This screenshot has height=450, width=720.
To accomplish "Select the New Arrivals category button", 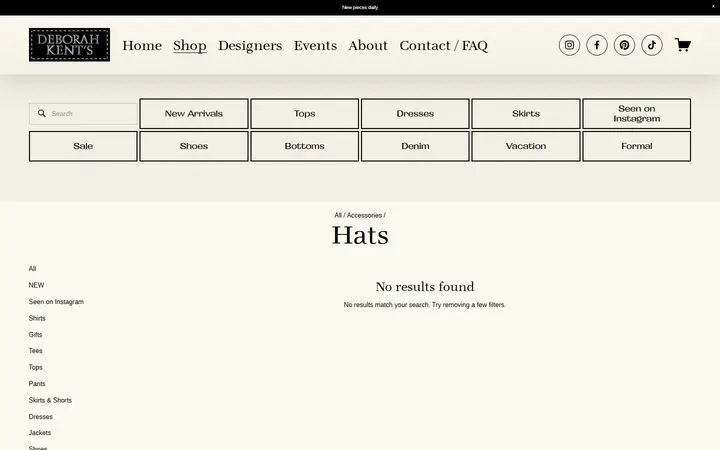I will 194,113.
